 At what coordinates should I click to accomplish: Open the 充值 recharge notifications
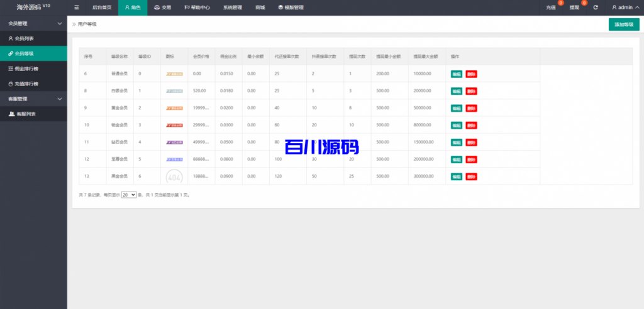(551, 8)
